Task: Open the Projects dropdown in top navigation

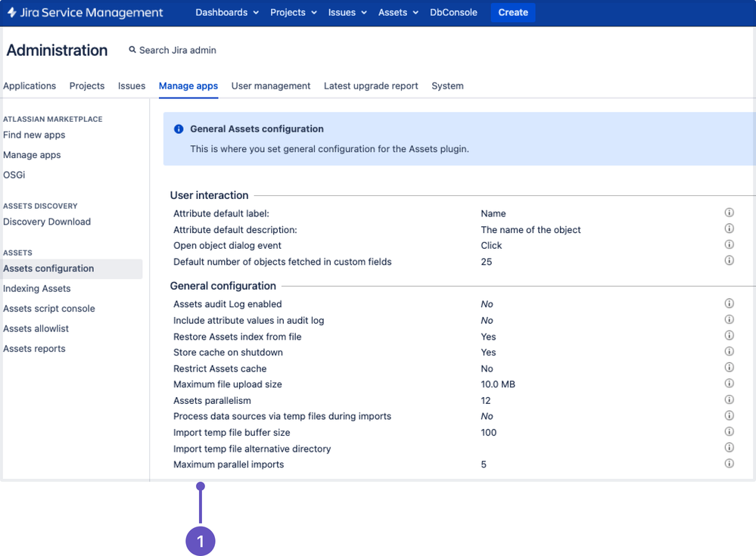Action: point(293,13)
